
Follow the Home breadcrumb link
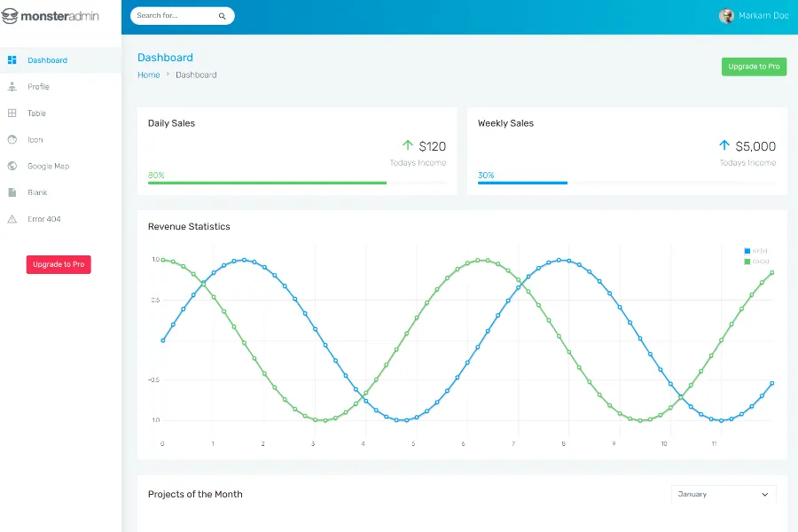148,75
